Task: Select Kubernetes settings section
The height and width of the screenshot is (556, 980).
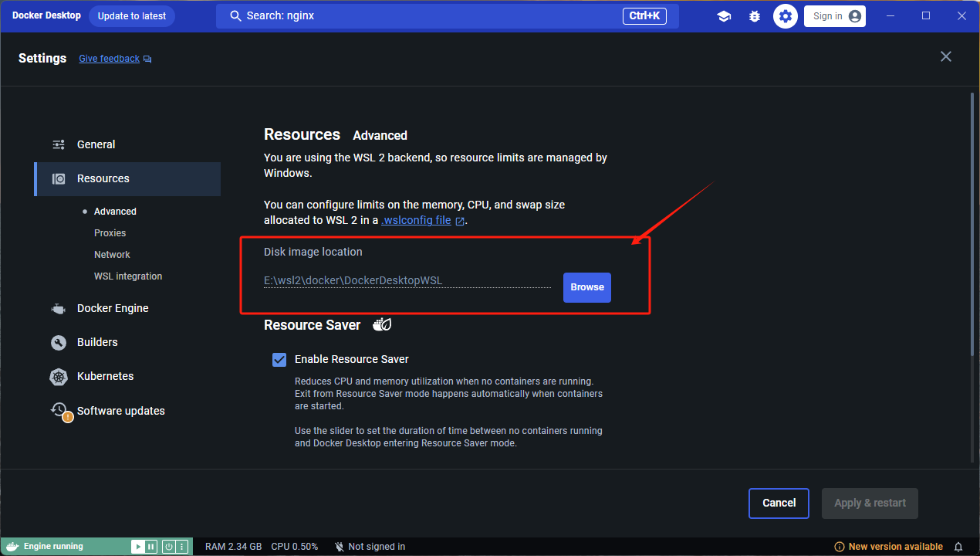Action: 127,376
